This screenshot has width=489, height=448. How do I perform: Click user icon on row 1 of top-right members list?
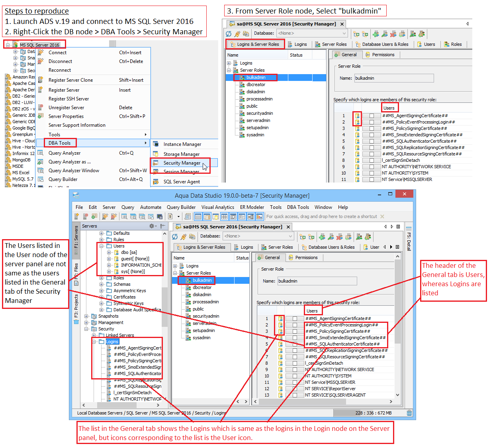358,116
